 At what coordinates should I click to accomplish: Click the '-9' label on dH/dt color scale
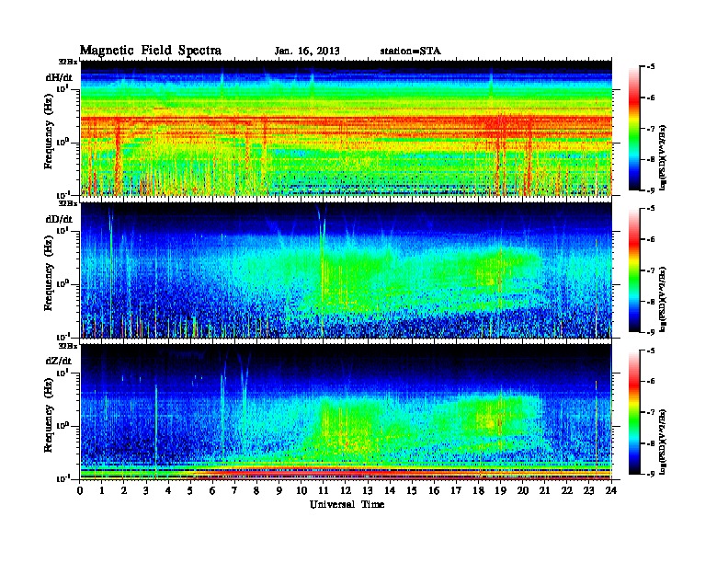(x=650, y=190)
